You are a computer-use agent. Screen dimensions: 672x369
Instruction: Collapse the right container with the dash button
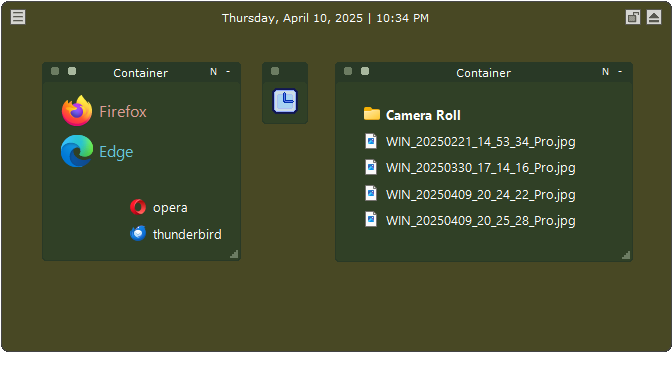[620, 72]
